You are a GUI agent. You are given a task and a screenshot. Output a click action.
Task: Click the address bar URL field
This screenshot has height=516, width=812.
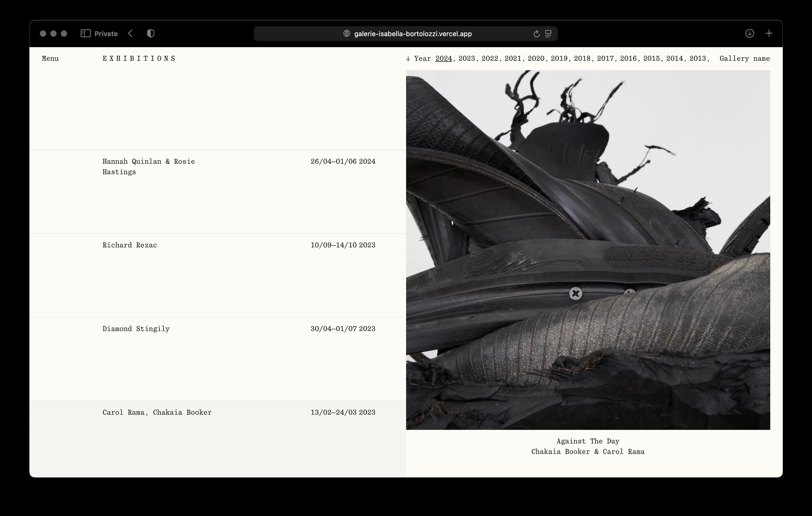[412, 34]
